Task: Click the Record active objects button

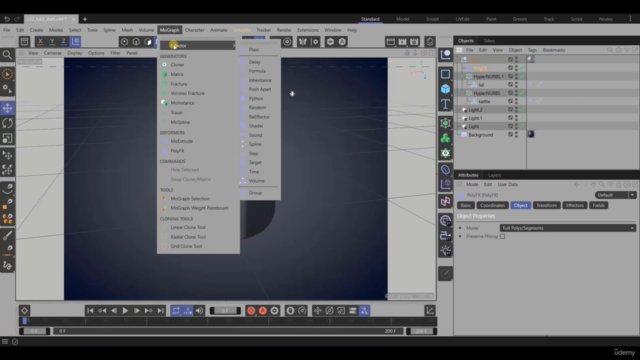Action: pyautogui.click(x=251, y=311)
